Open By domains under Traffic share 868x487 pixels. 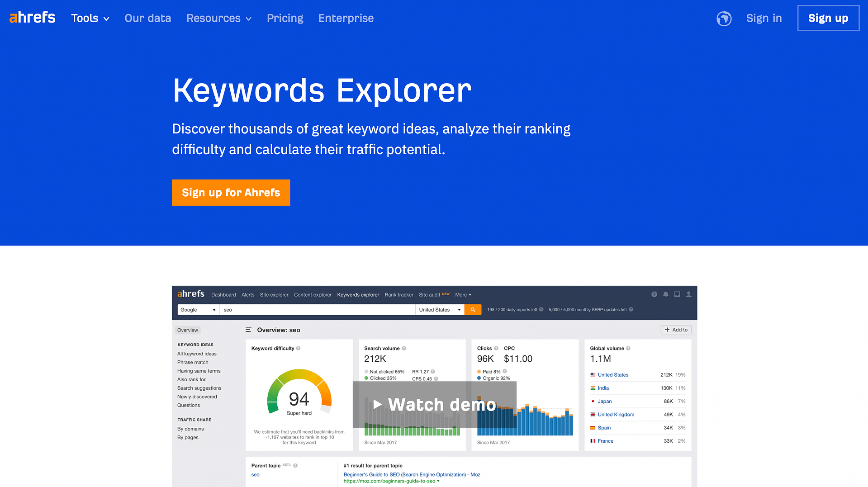click(190, 429)
